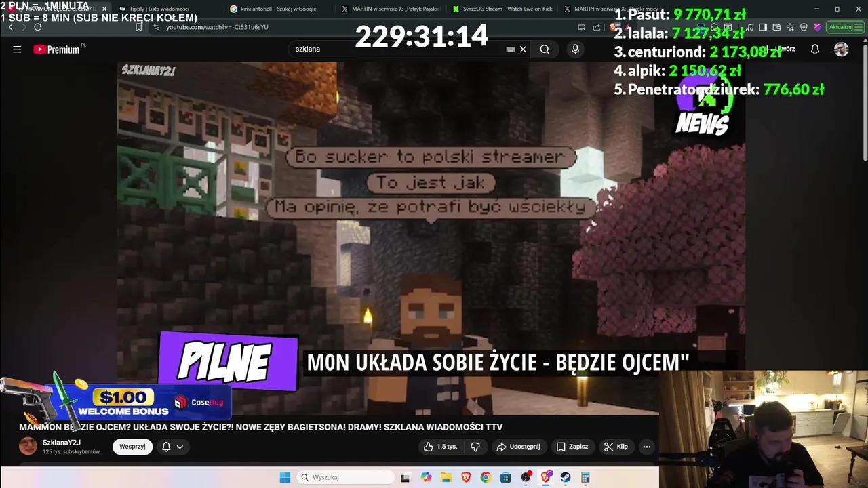868x488 pixels.
Task: Click the video title MAMMON BĘDZIE OJCEM
Action: (261, 427)
